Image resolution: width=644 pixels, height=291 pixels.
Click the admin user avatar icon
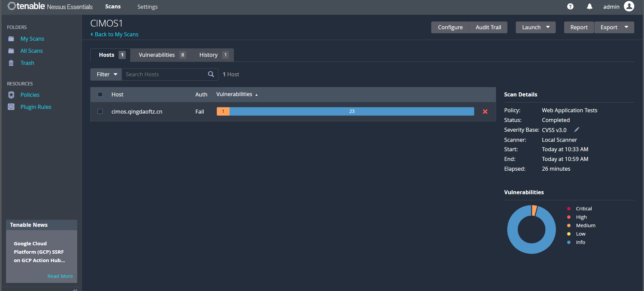pos(629,6)
